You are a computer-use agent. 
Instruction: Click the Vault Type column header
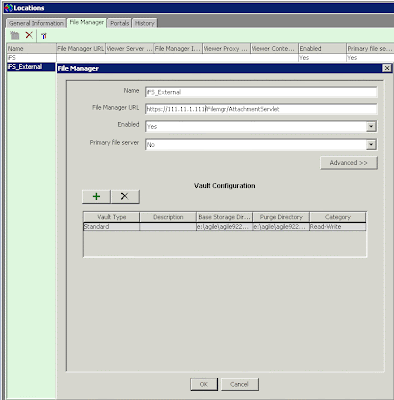[x=111, y=217]
